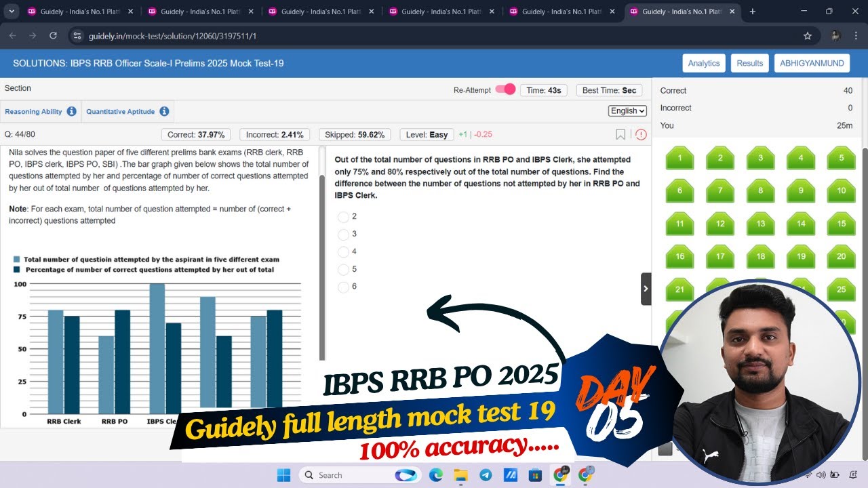This screenshot has height=488, width=868.
Task: Open the browser profile avatar
Action: pos(835,36)
